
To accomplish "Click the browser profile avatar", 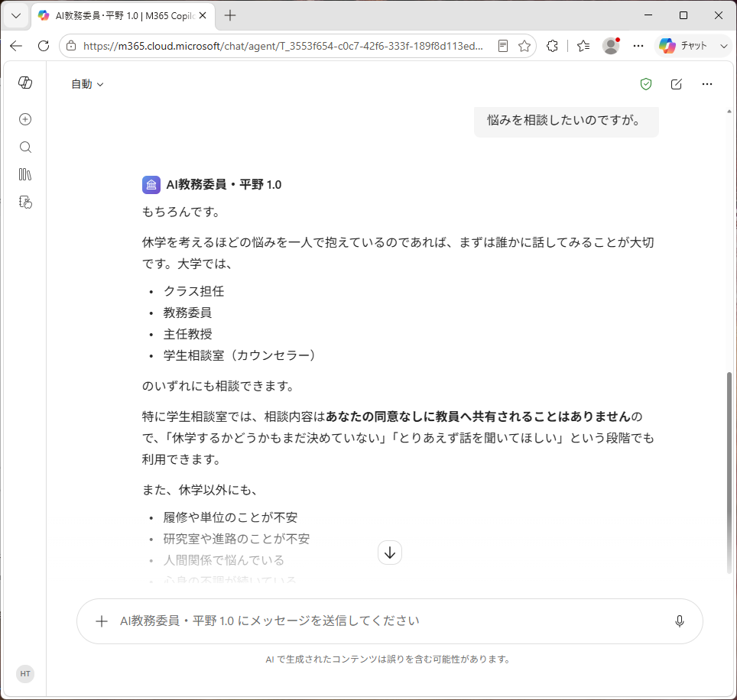I will (x=611, y=46).
